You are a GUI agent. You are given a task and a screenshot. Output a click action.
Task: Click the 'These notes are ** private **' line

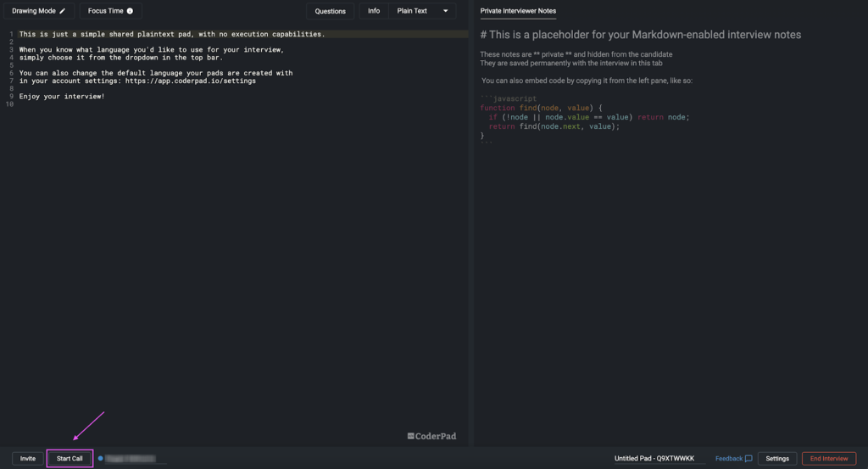[576, 54]
